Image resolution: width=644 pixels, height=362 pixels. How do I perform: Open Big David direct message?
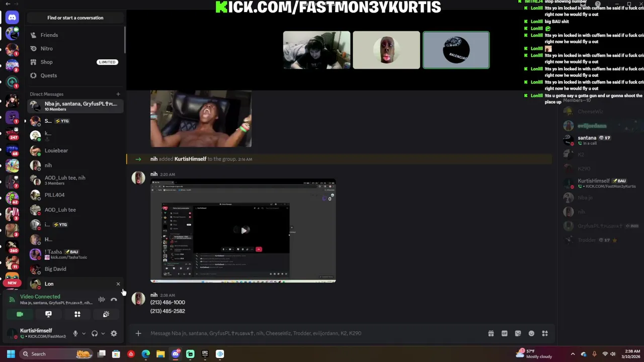click(75, 269)
